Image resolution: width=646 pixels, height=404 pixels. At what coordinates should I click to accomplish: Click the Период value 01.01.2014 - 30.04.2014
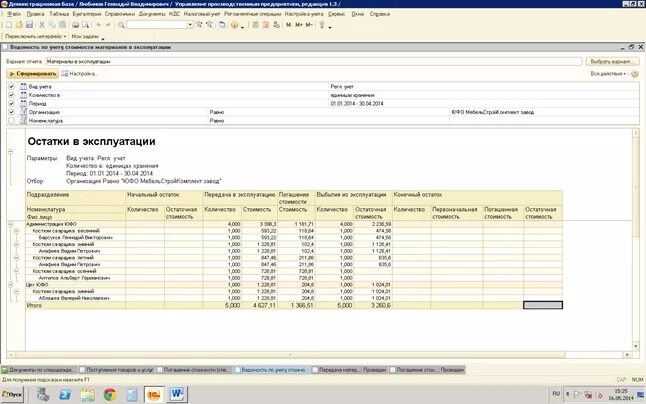357,103
